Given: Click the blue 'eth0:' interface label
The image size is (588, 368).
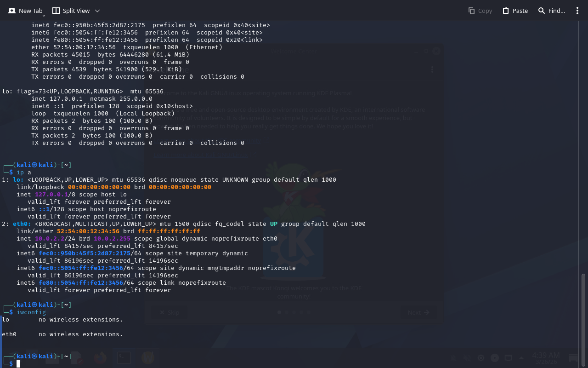Looking at the screenshot, I should (22, 224).
